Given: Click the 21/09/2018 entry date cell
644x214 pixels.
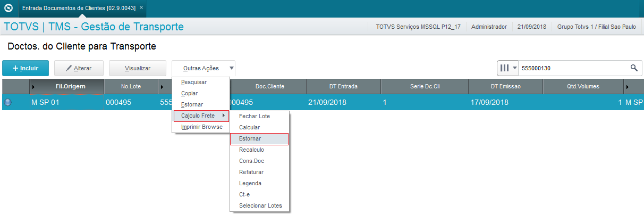Looking at the screenshot, I should point(343,102).
